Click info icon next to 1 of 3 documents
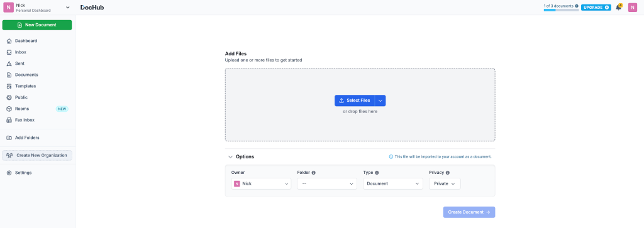The width and height of the screenshot is (644, 228). 577,6
